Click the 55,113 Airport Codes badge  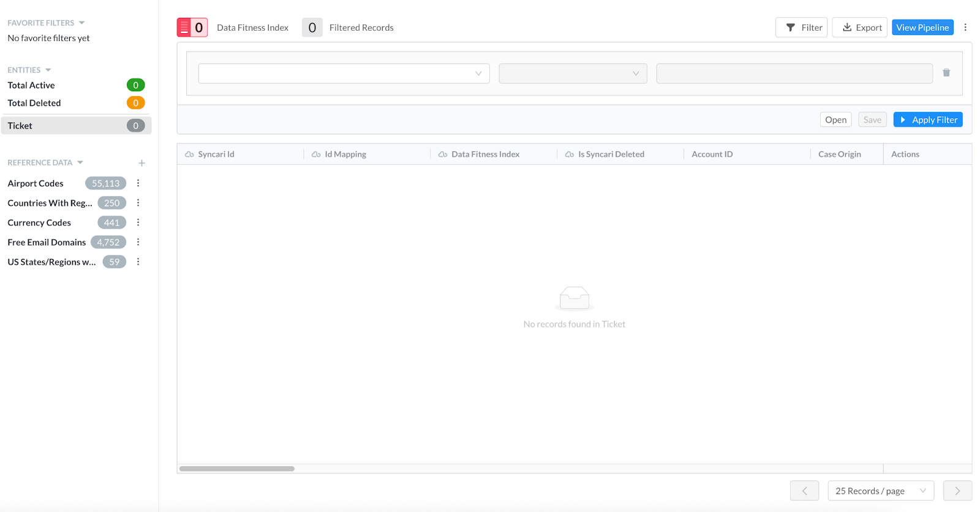coord(105,183)
